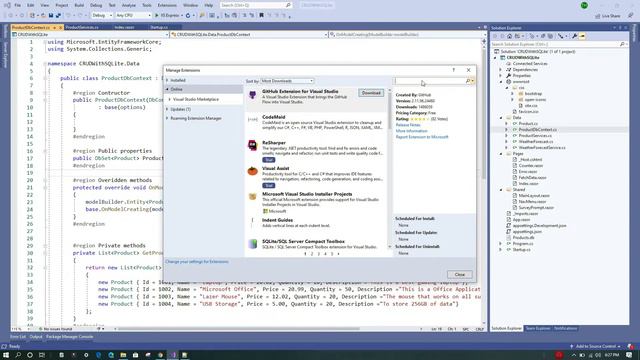
Task: Collapse the Online category
Action: 167,89
